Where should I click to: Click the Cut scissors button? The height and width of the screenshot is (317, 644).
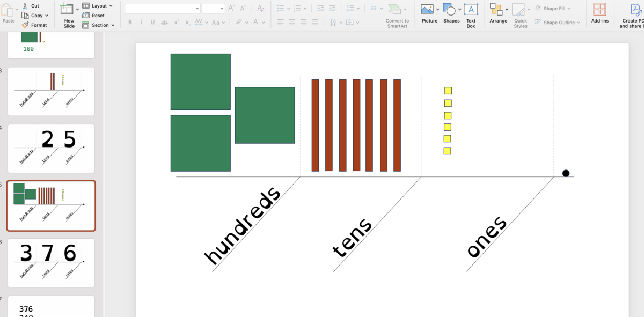[31, 6]
